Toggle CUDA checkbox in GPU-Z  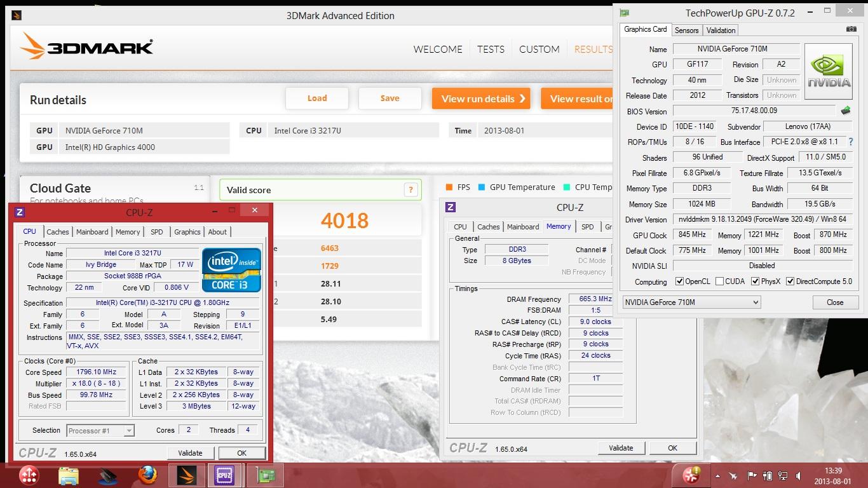(719, 281)
